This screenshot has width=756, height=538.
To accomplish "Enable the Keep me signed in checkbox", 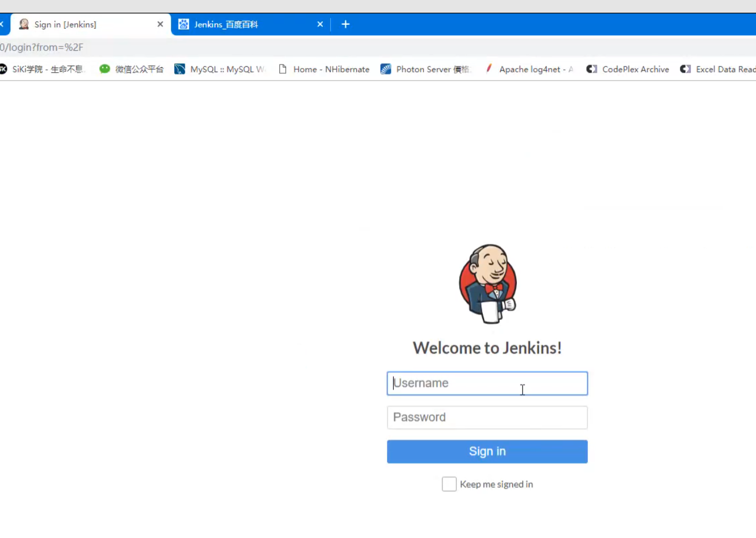I will [x=449, y=484].
